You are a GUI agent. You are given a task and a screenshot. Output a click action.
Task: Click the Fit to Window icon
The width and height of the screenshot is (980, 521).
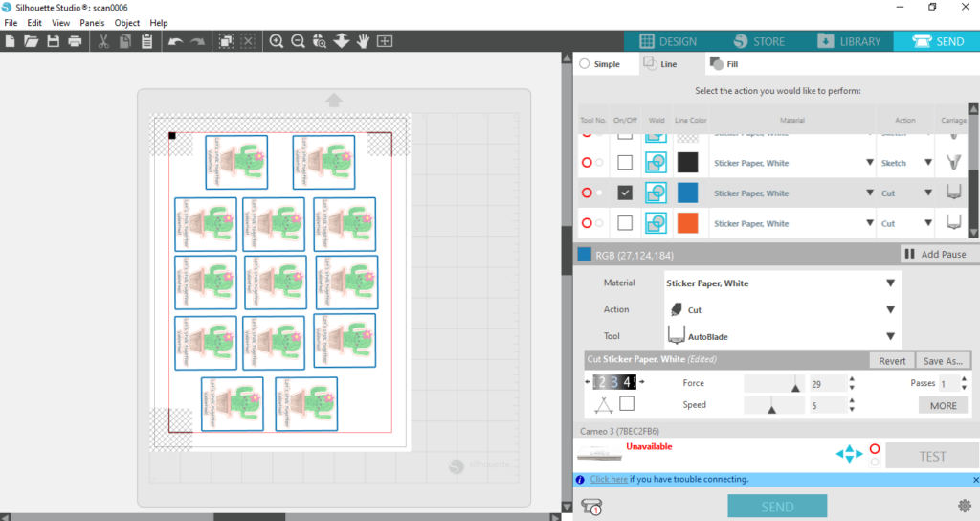pos(385,41)
